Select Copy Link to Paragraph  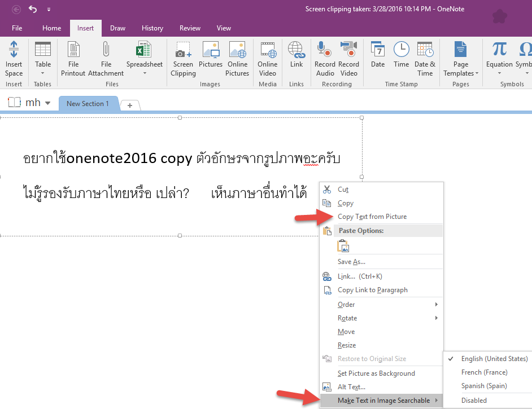click(x=382, y=290)
